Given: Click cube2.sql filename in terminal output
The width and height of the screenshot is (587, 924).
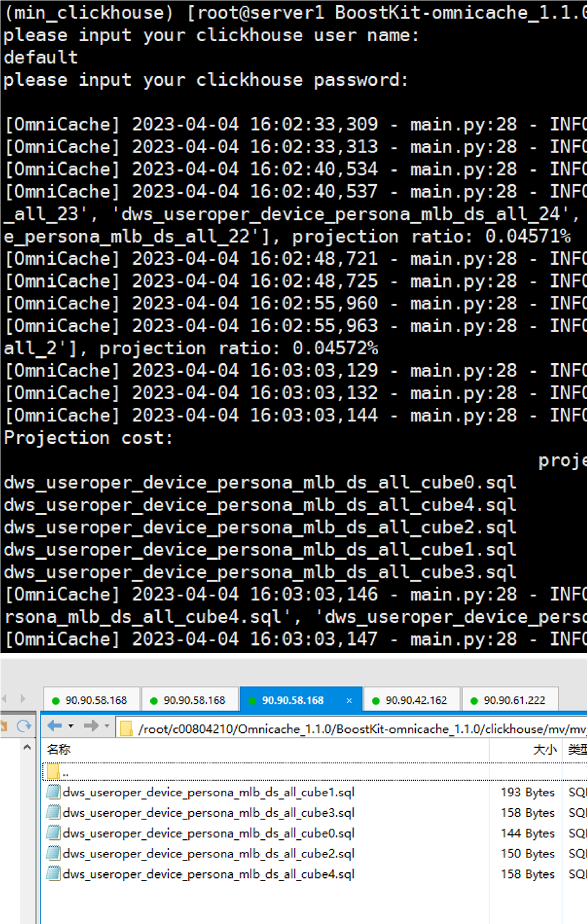Looking at the screenshot, I should [x=260, y=527].
